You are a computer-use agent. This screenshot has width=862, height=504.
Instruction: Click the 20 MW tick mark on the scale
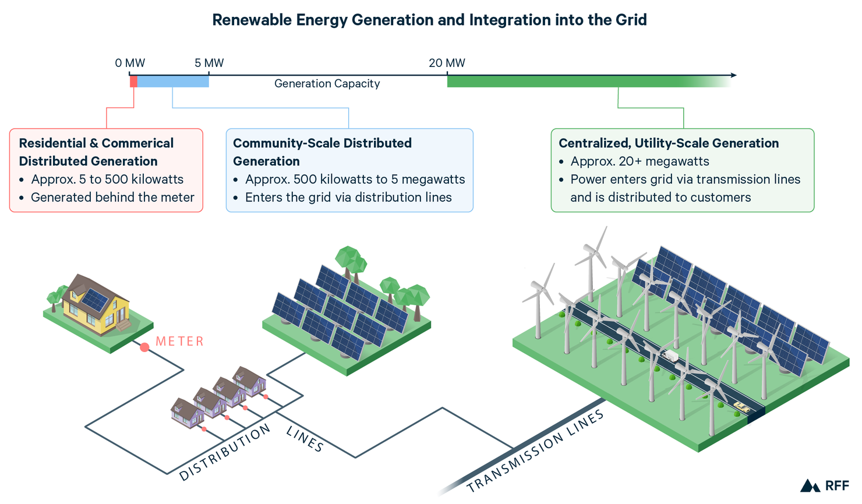(x=447, y=74)
